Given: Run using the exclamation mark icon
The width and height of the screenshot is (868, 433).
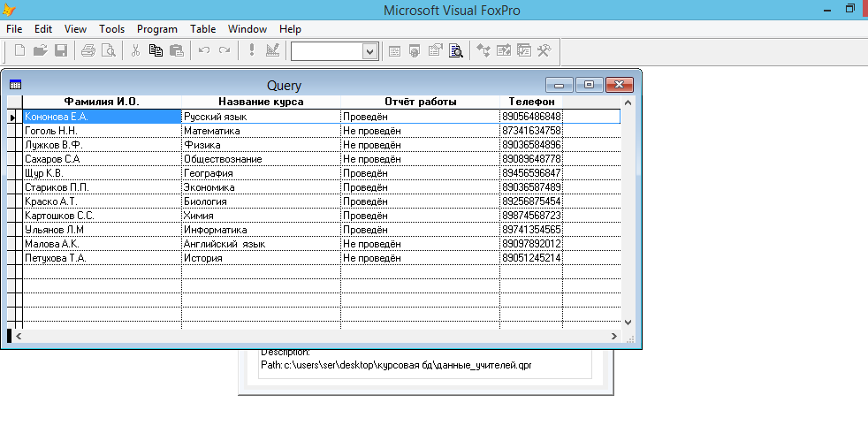Looking at the screenshot, I should click(252, 51).
